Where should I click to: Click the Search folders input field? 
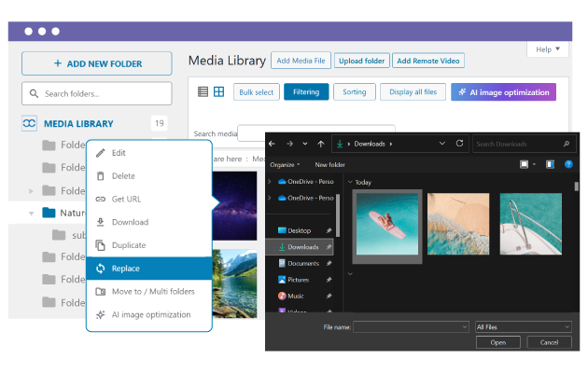[x=96, y=94]
